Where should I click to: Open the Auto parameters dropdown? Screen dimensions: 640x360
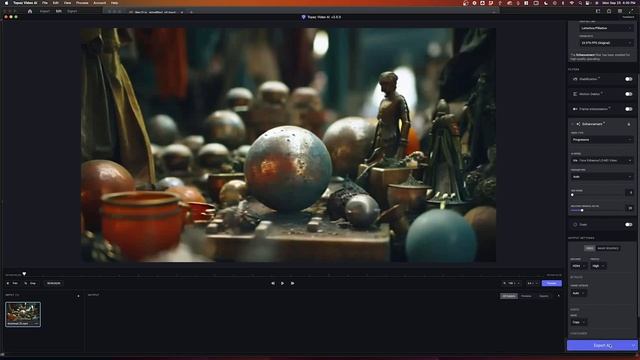pyautogui.click(x=602, y=177)
